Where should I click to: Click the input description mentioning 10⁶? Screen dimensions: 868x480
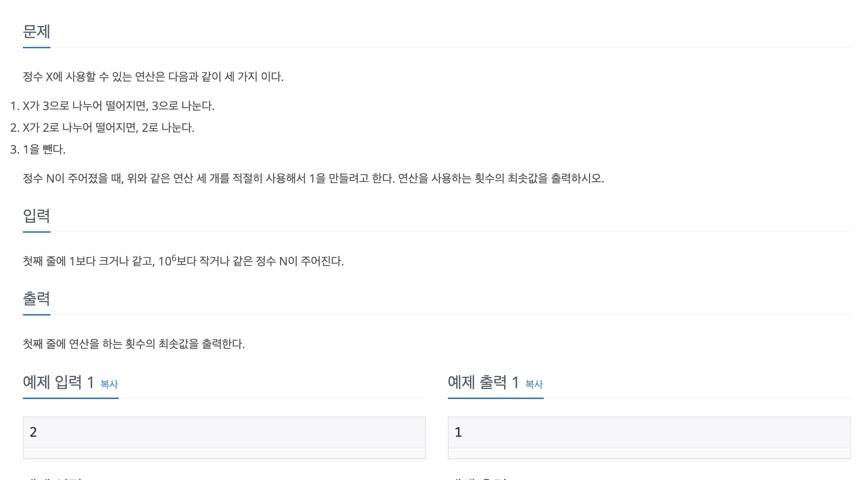point(183,261)
